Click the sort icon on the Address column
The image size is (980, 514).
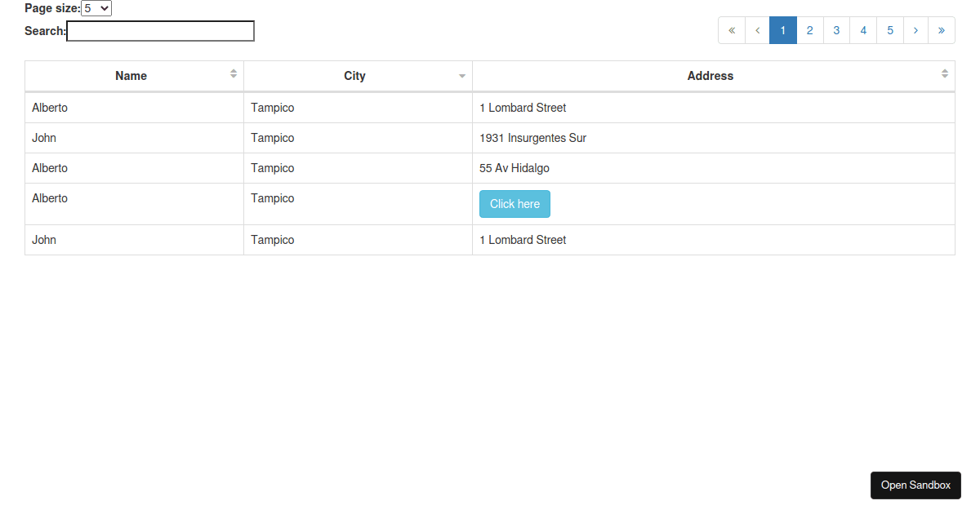(945, 75)
